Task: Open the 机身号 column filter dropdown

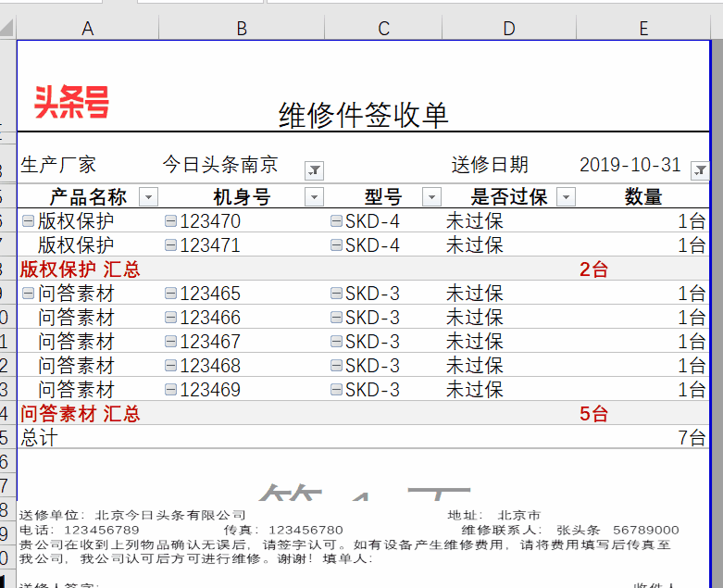Action: point(314,197)
